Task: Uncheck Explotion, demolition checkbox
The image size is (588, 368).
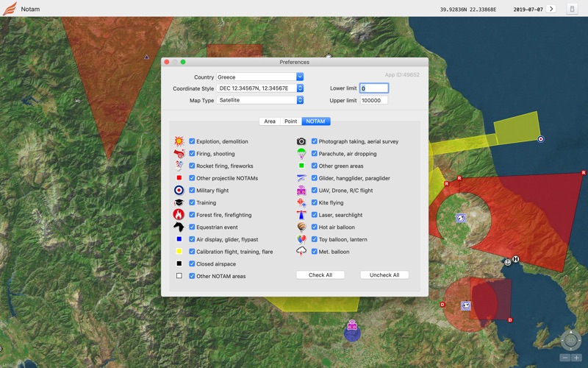Action: tap(192, 141)
